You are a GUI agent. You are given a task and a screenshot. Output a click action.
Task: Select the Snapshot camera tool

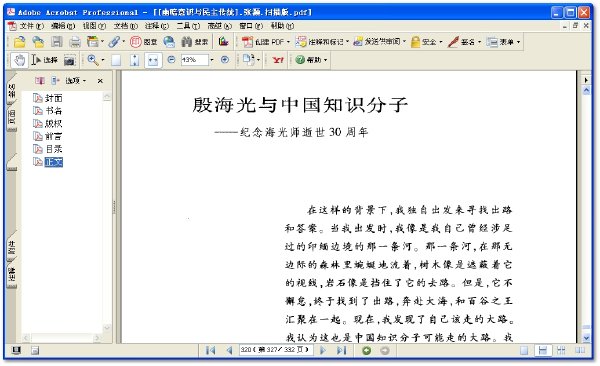69,60
